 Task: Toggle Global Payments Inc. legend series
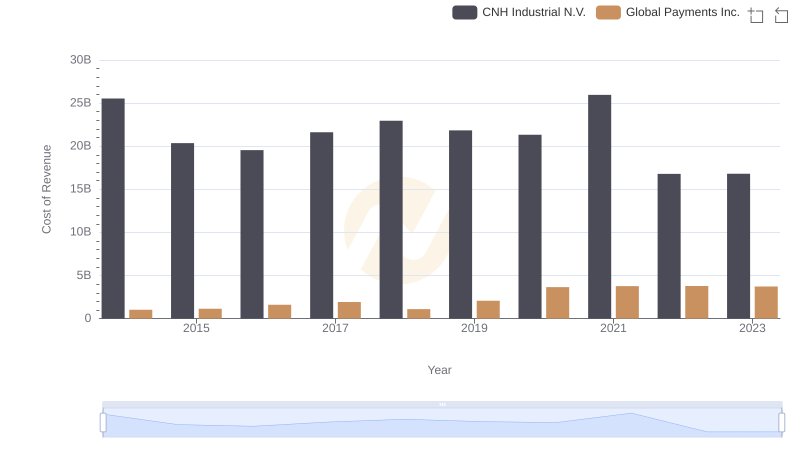click(668, 12)
